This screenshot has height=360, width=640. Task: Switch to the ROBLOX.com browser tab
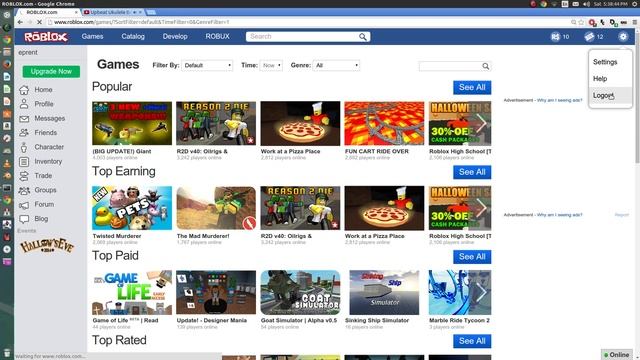coord(47,12)
